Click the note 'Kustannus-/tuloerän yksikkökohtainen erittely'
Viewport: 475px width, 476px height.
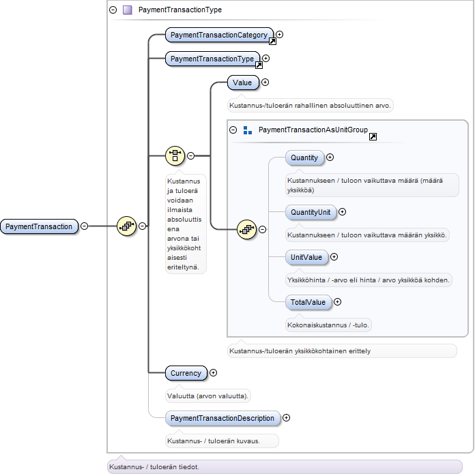pyautogui.click(x=342, y=351)
